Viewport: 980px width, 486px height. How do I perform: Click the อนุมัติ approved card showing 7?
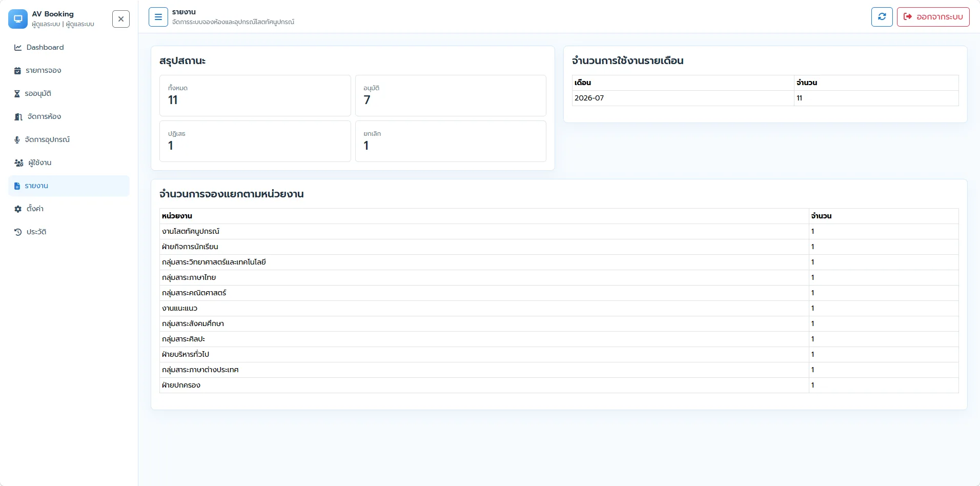(x=451, y=96)
